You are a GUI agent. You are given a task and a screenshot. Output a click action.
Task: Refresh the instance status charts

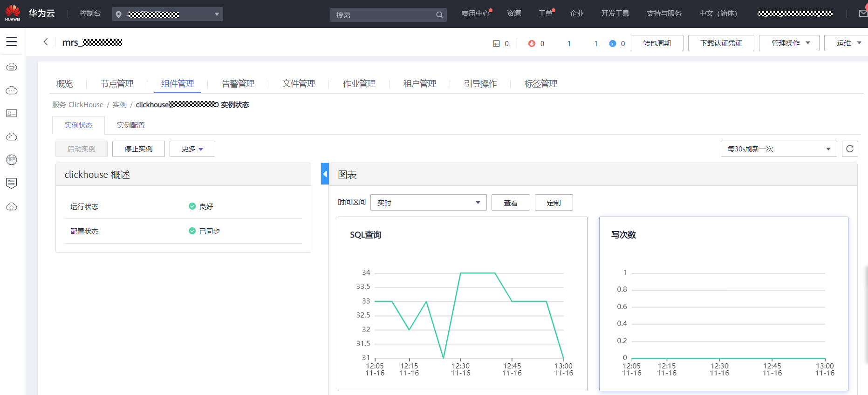[850, 149]
